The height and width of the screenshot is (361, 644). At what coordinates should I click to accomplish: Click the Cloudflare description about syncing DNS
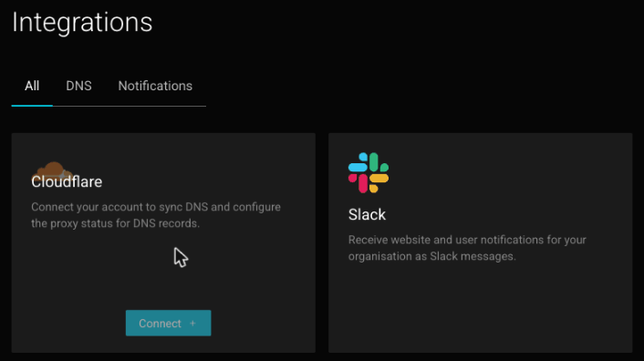click(x=156, y=215)
